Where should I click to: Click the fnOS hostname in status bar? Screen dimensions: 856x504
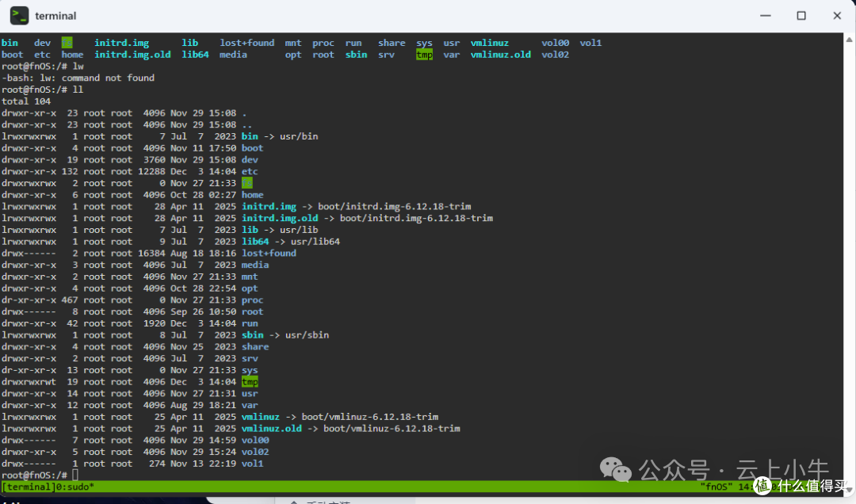(717, 487)
